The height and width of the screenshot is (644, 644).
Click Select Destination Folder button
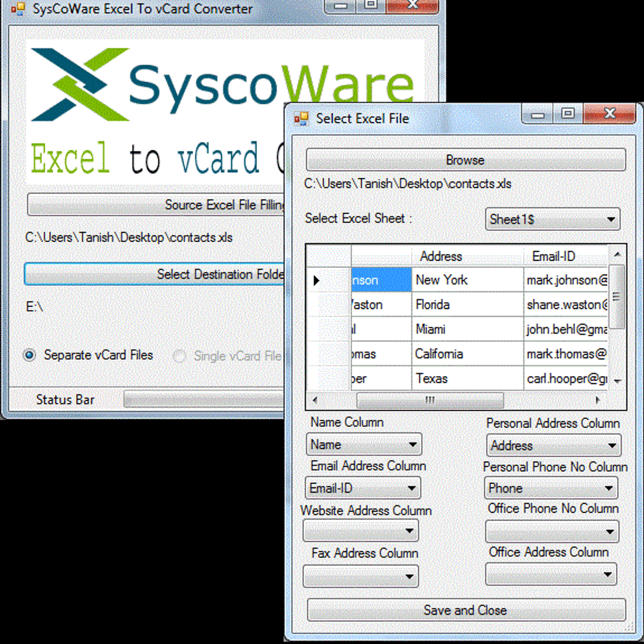(155, 274)
